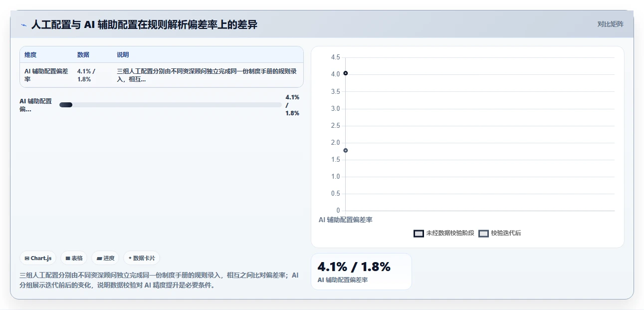
Task: Click the progress value 4.1% / 1.8%
Action: coord(292,105)
